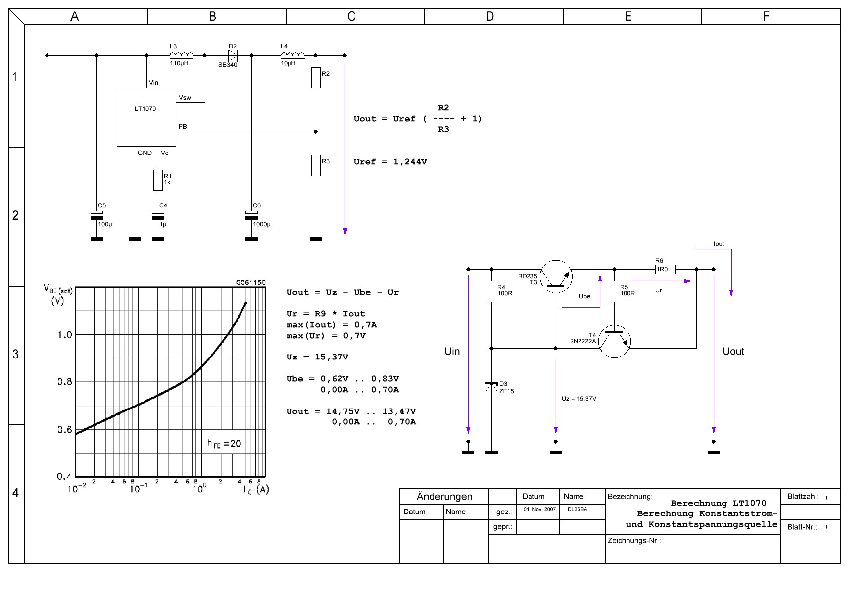The height and width of the screenshot is (614, 868).
Task: Select resistor R3 below the FB node
Action: tap(316, 165)
